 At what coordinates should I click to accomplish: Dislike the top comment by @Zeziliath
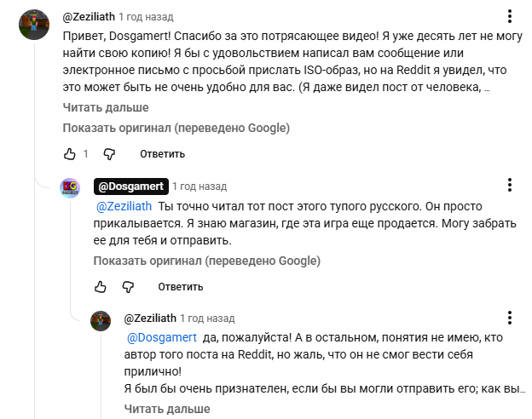coord(109,154)
